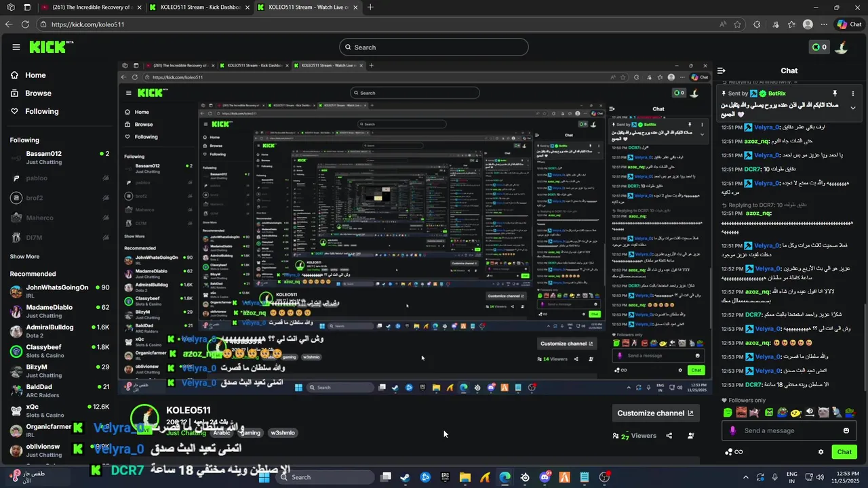
Task: Switch to Kick Dashboard browser tab
Action: (199, 7)
